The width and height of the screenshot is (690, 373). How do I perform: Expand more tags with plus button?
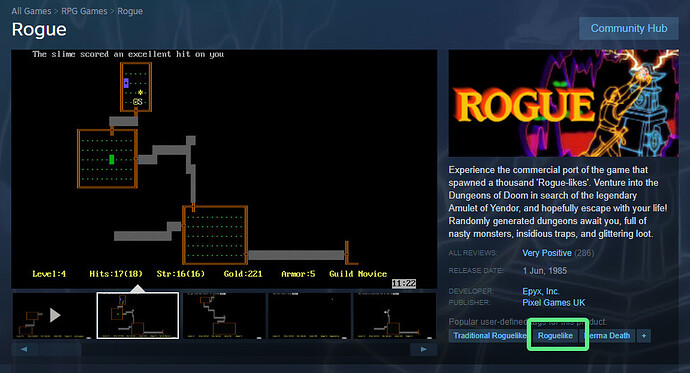click(x=644, y=336)
